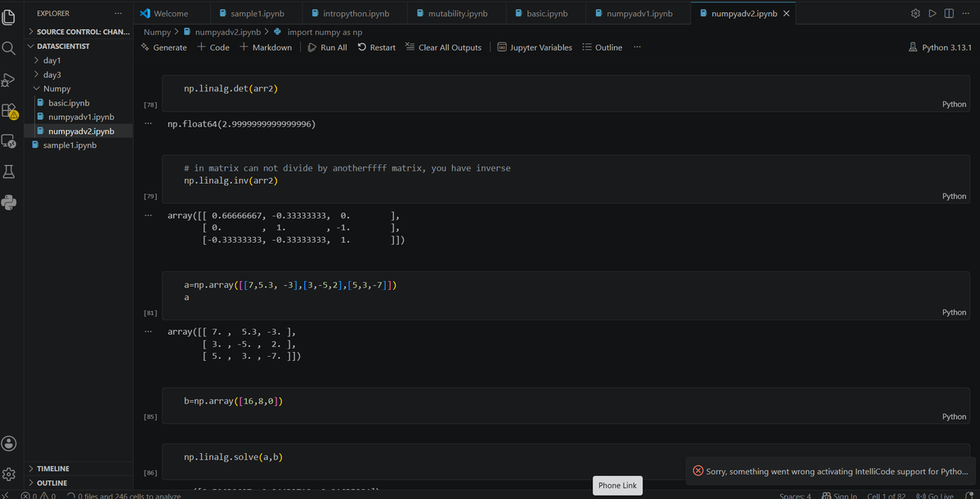Switch to basic.ipynb tab
This screenshot has height=499, width=980.
tap(547, 13)
